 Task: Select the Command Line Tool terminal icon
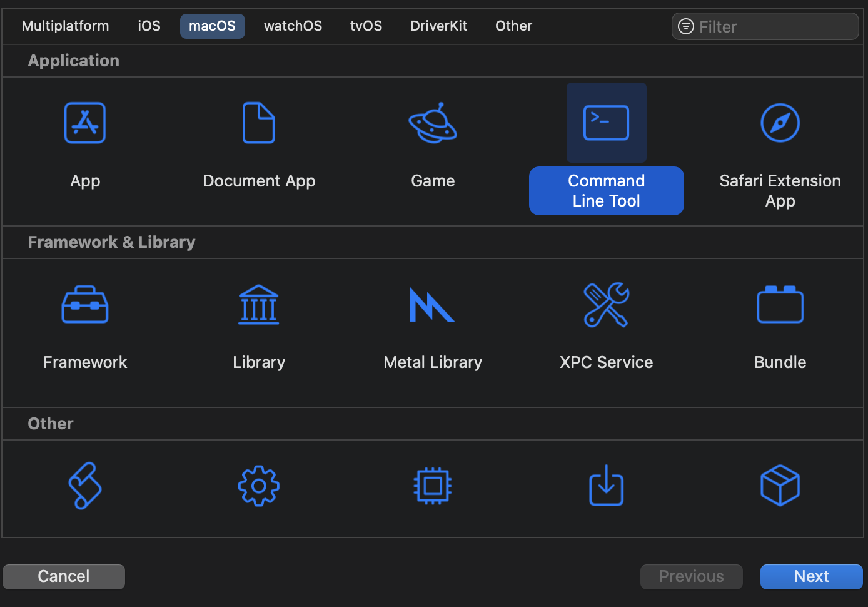[x=607, y=123]
